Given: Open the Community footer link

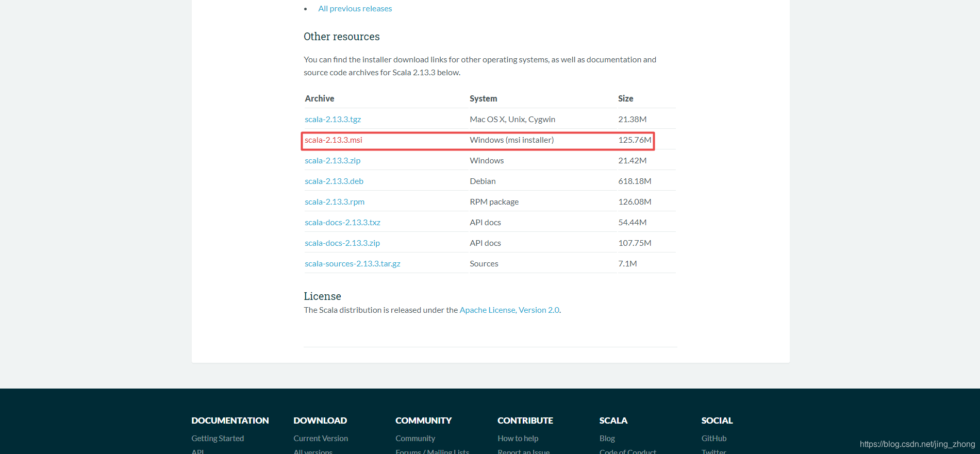Looking at the screenshot, I should 415,438.
